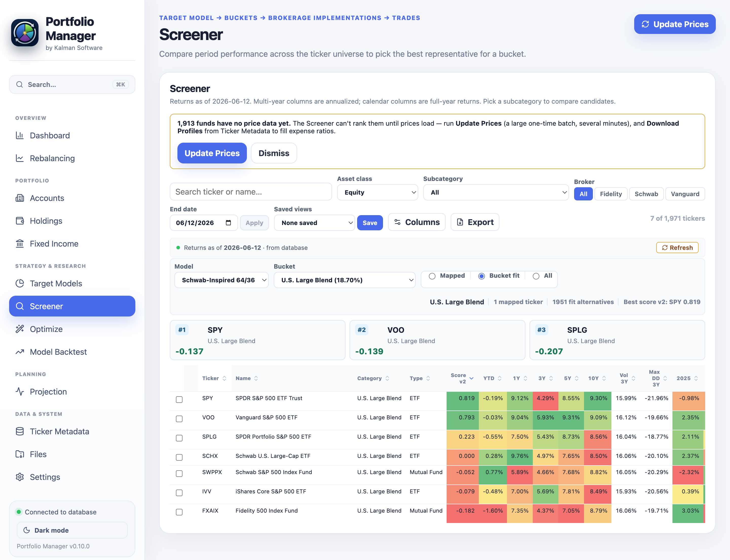Click Update Prices in the warning banner
Image resolution: width=730 pixels, height=560 pixels.
point(212,153)
